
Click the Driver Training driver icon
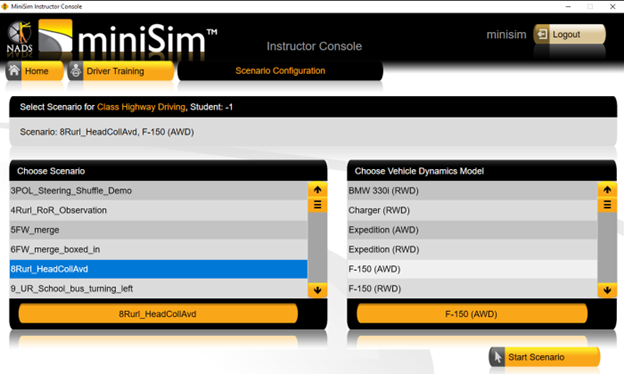(x=76, y=71)
